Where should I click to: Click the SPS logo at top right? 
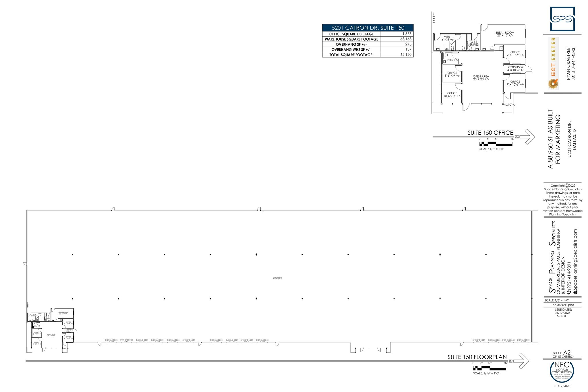coord(562,19)
